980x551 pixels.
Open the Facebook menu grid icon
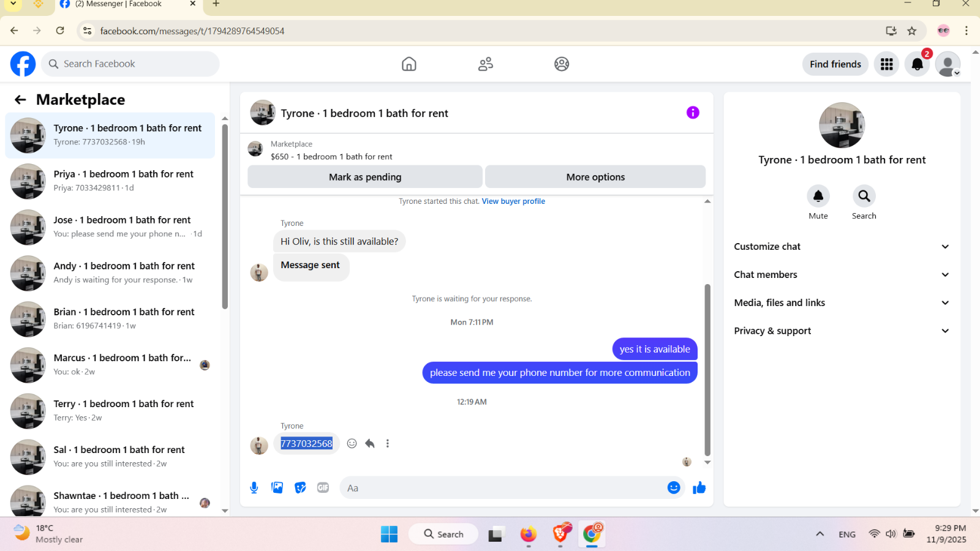[x=887, y=64]
